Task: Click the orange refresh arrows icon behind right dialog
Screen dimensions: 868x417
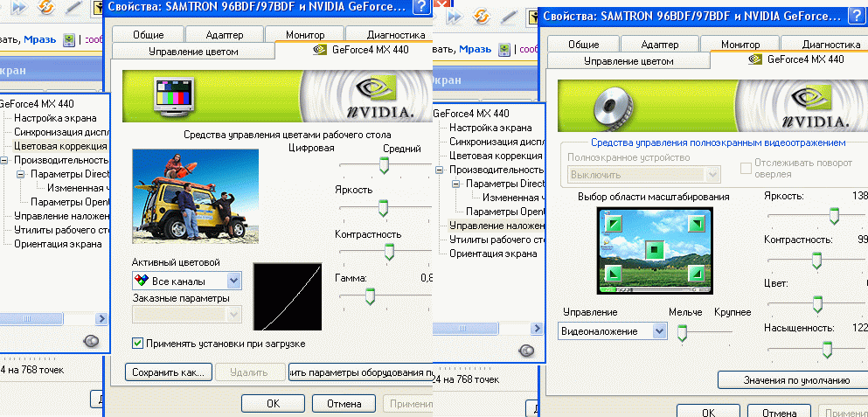Action: (482, 17)
